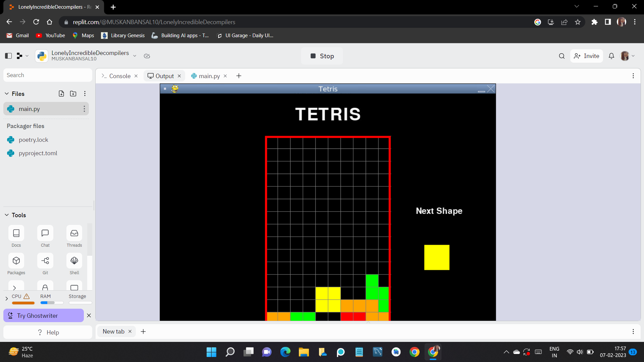Viewport: 644px width, 362px height.
Task: Open the user avatar dropdown
Action: [628, 56]
